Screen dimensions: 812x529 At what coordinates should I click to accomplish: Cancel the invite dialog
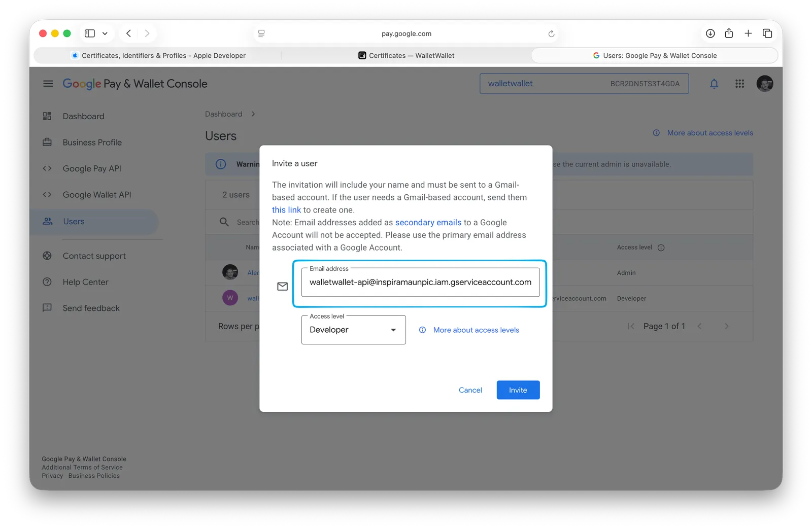470,390
